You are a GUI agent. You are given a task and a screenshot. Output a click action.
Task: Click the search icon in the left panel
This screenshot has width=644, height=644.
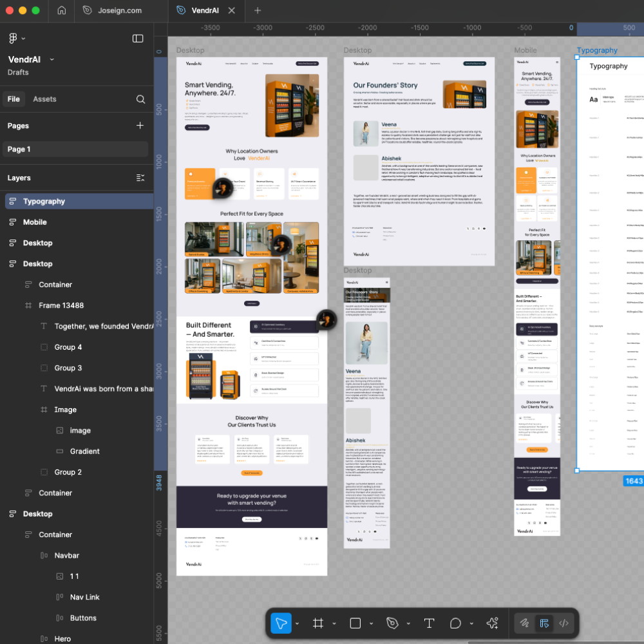pos(140,99)
